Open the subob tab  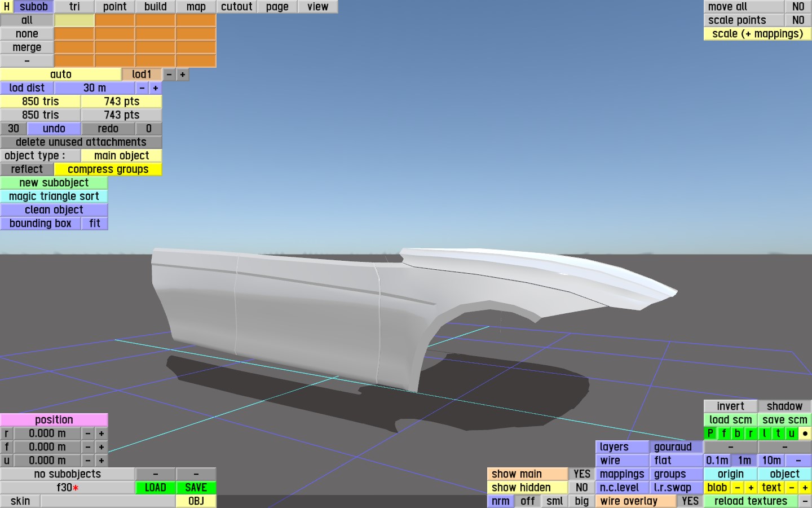click(33, 7)
